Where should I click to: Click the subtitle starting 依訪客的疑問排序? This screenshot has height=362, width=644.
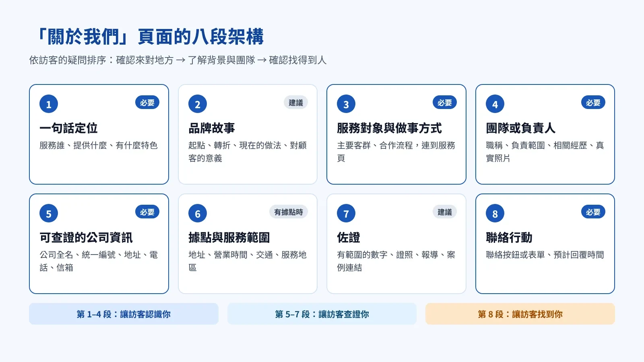pos(178,60)
